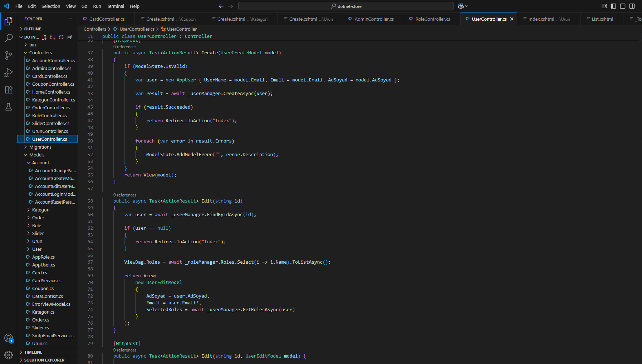Collapse all folders in explorer
The height and width of the screenshot is (364, 642).
click(70, 37)
